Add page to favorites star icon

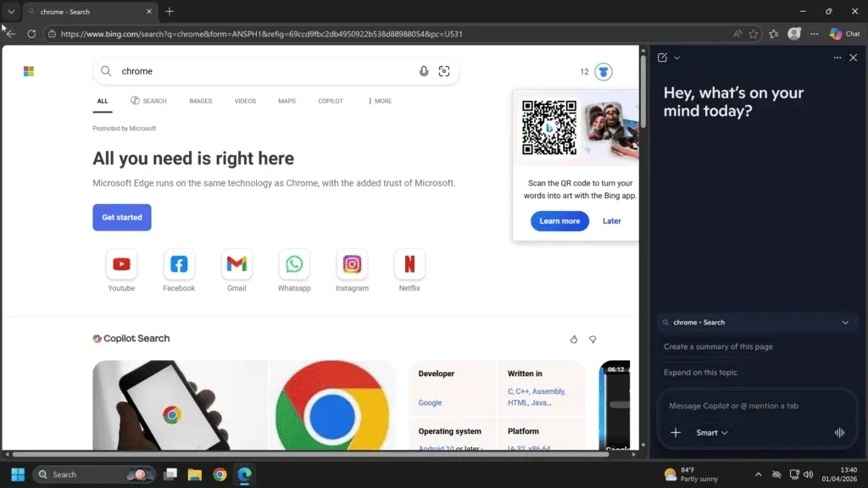click(x=754, y=34)
